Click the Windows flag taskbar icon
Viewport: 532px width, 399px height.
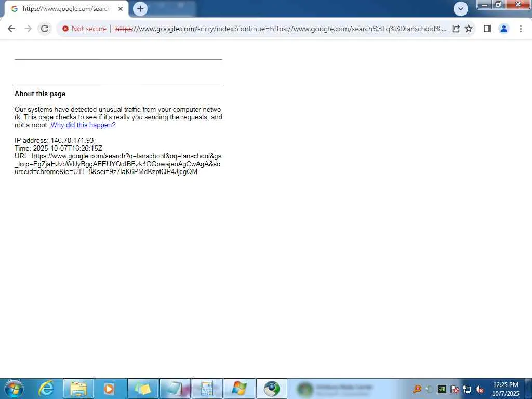tap(239, 389)
